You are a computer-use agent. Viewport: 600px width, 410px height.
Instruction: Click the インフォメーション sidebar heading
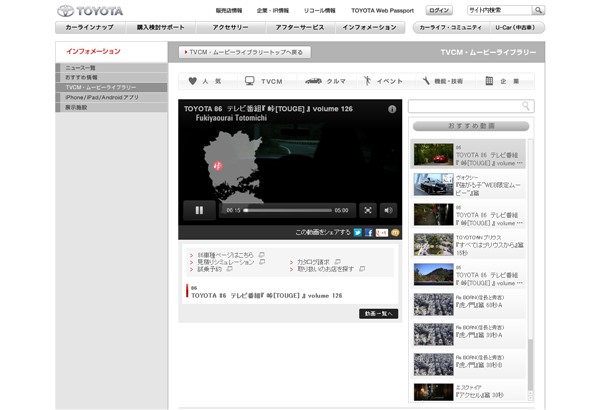click(x=93, y=51)
